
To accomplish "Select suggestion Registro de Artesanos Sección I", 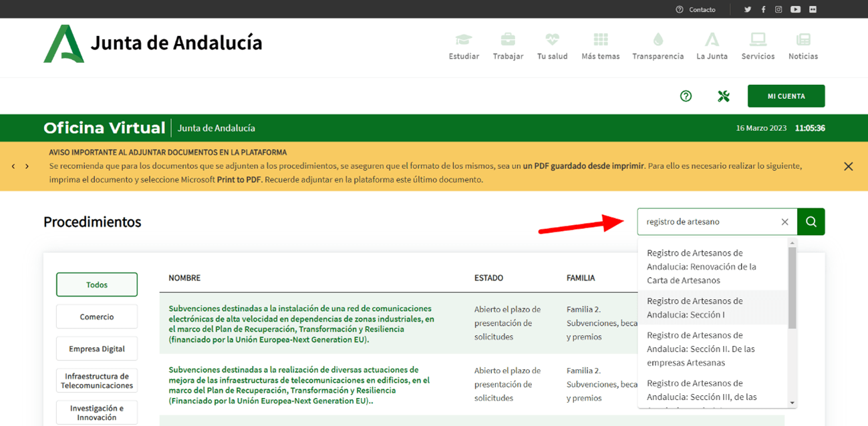I will [713, 307].
